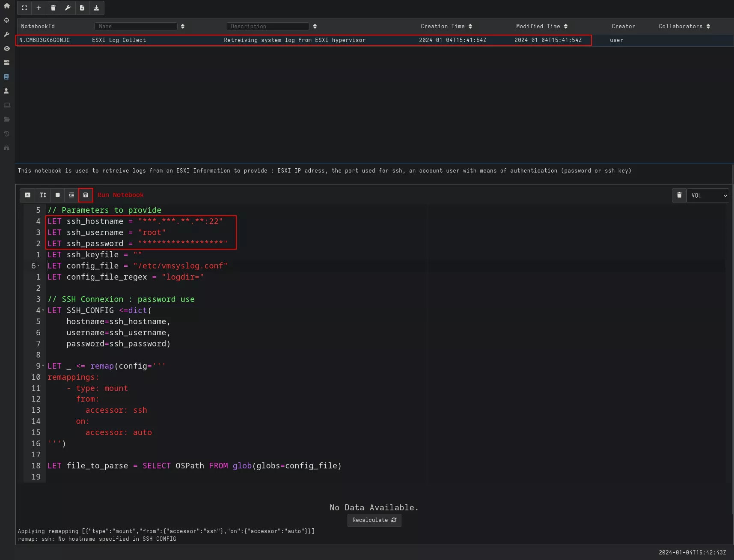Click the NotebookId column header
This screenshot has height=560, width=734.
tap(38, 27)
